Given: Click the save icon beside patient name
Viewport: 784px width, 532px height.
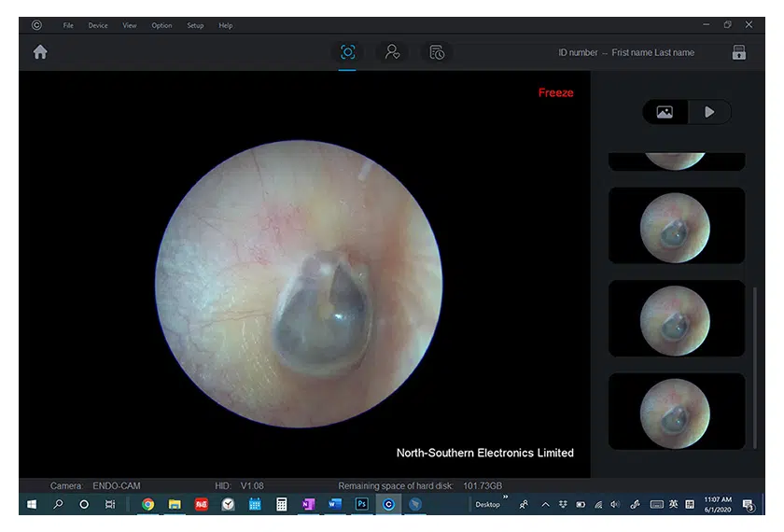Looking at the screenshot, I should pos(738,53).
